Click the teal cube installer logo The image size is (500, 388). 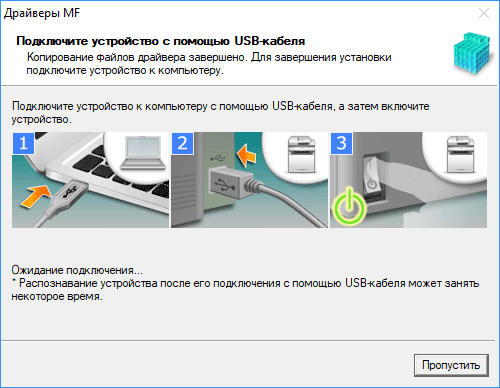tap(472, 53)
